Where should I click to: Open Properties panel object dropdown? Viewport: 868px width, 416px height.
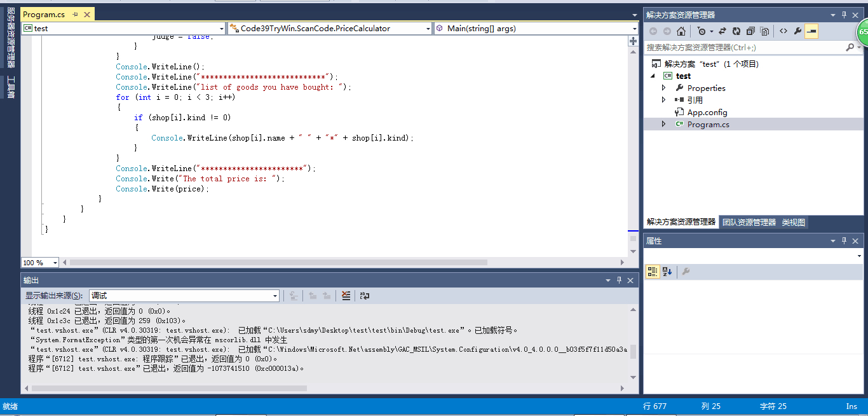click(x=859, y=256)
